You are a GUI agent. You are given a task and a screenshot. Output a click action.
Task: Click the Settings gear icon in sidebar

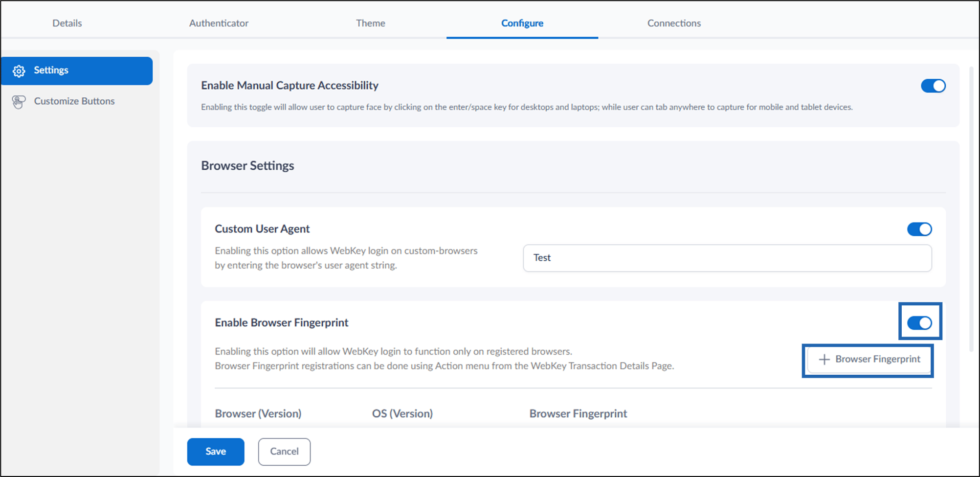click(19, 71)
